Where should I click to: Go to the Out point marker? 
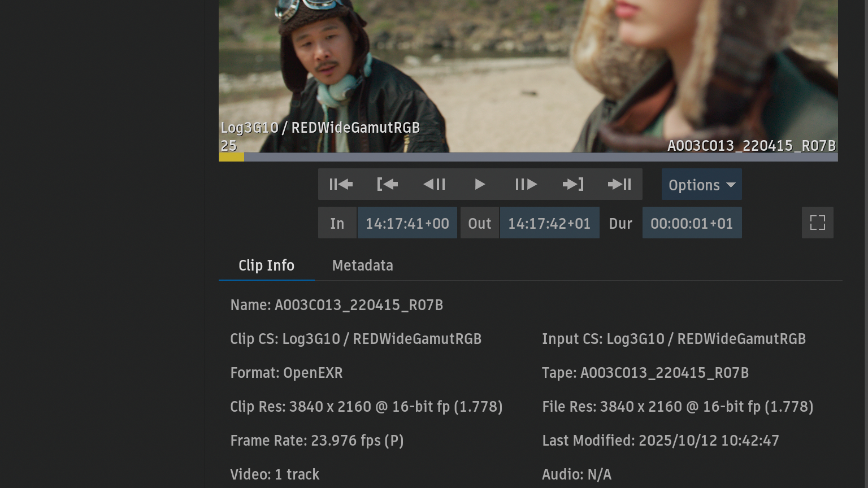(572, 184)
